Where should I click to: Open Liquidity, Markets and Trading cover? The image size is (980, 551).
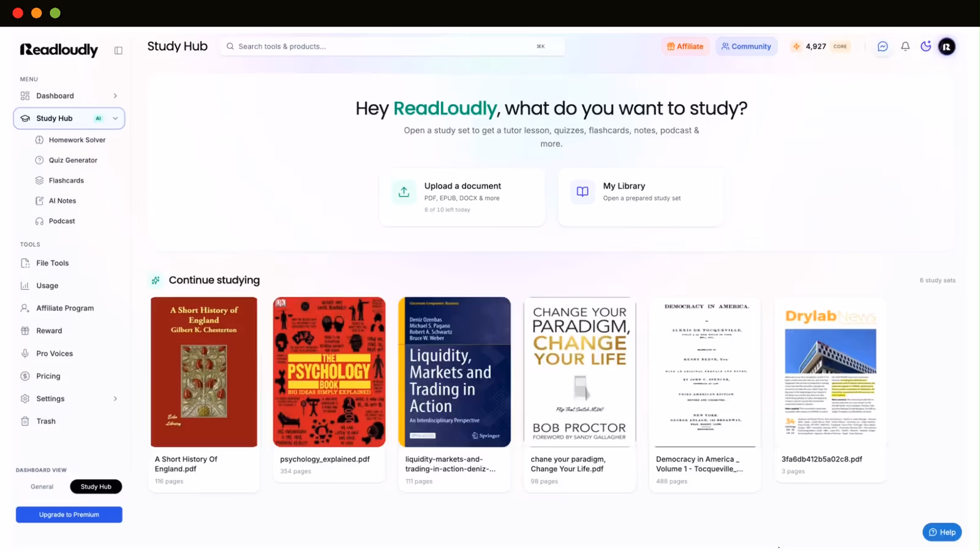pos(454,372)
